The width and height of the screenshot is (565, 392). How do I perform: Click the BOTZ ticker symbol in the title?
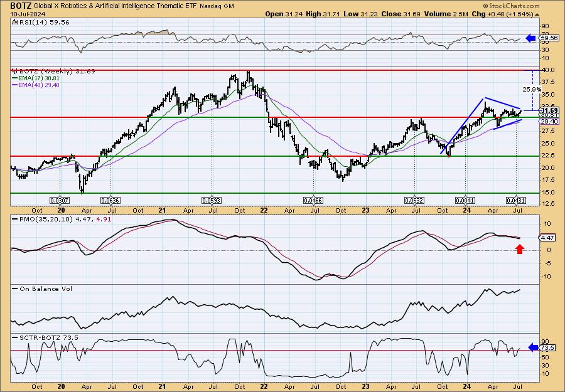coord(21,6)
